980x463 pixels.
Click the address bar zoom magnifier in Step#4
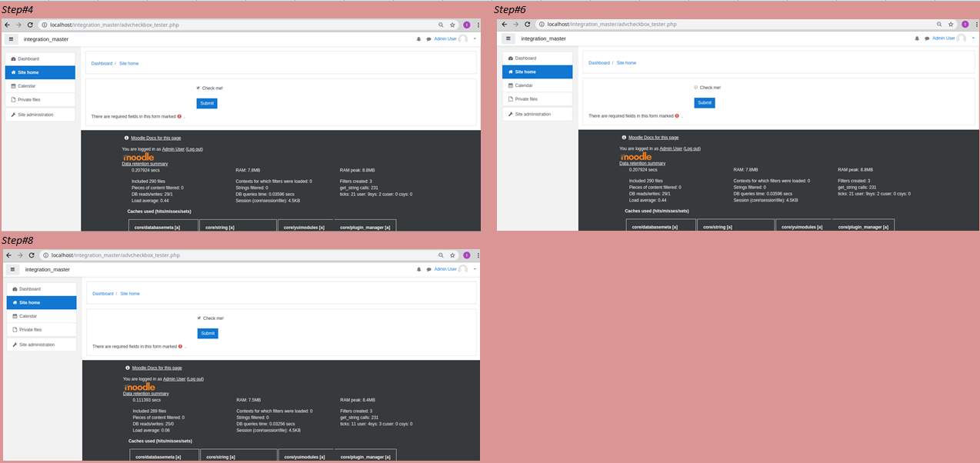click(x=441, y=25)
